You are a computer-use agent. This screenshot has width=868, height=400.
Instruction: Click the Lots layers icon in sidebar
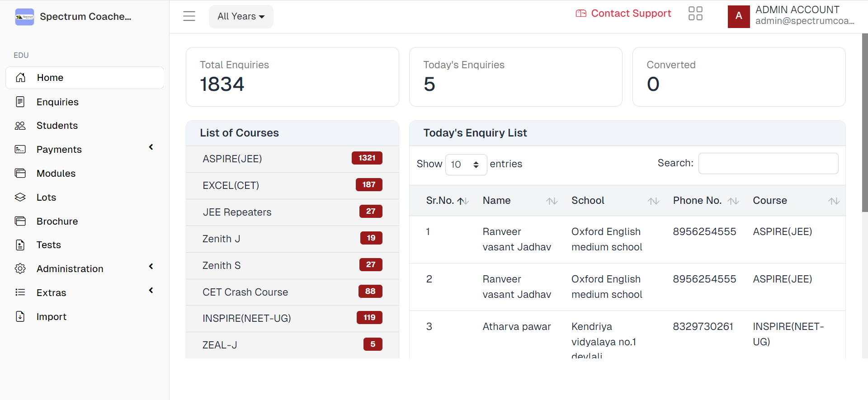[20, 198]
